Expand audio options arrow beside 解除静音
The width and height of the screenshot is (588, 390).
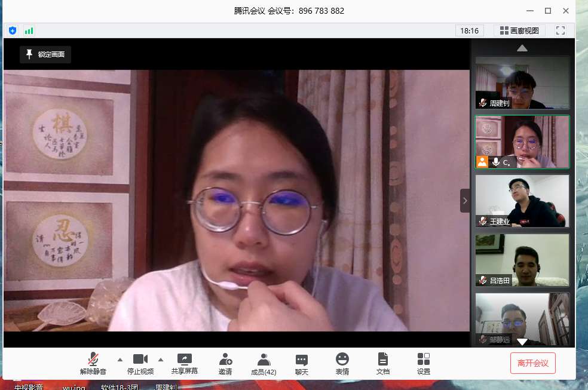coord(120,360)
